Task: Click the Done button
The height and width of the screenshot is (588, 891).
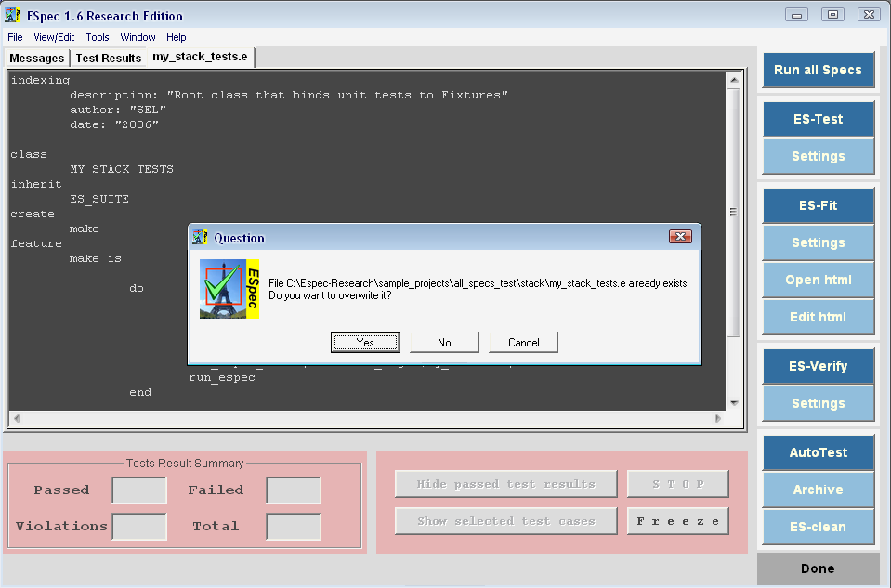Action: [818, 568]
